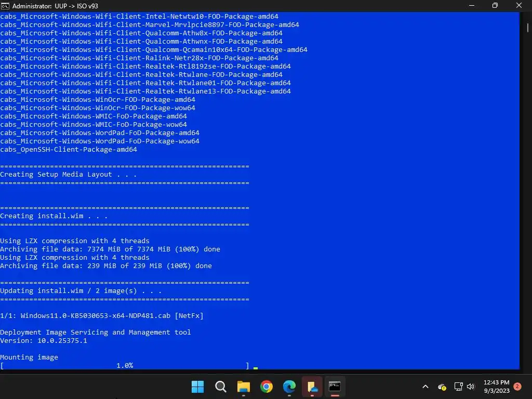Click the WordPad-FoD-Package-amd64 line
Image resolution: width=532 pixels, height=399 pixels.
[x=100, y=133]
